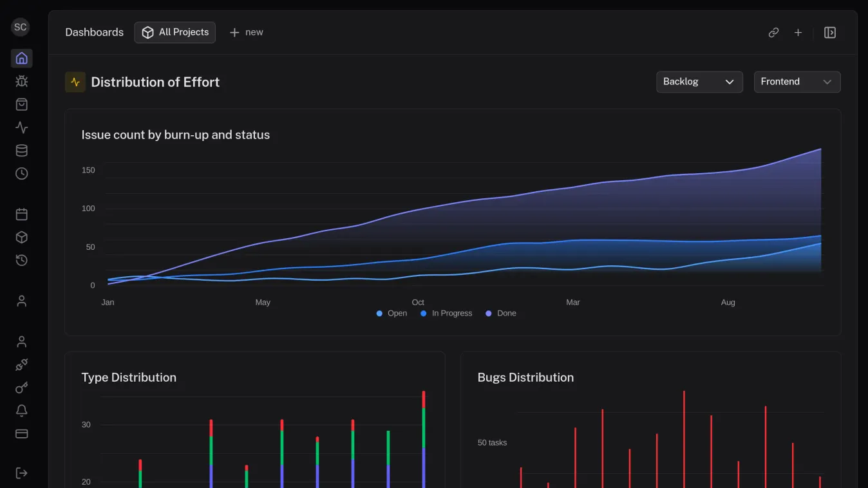The image size is (868, 488).
Task: Expand the Frontend filter dropdown
Action: point(797,82)
